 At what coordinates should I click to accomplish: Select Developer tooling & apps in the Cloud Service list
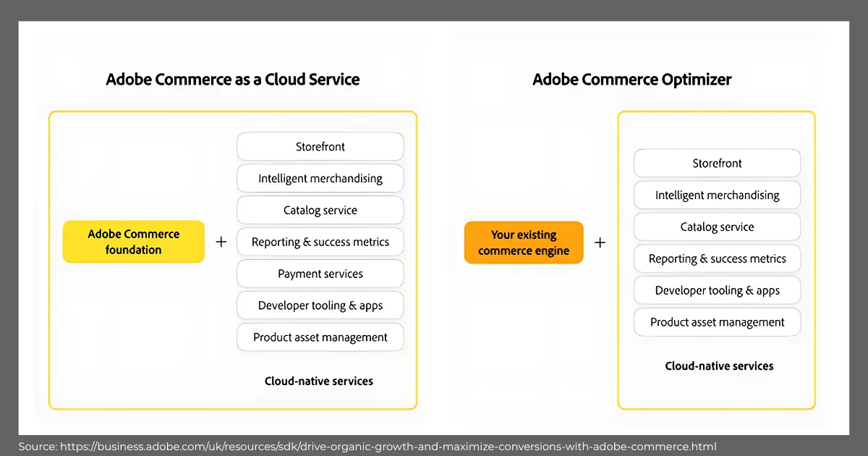tap(320, 305)
